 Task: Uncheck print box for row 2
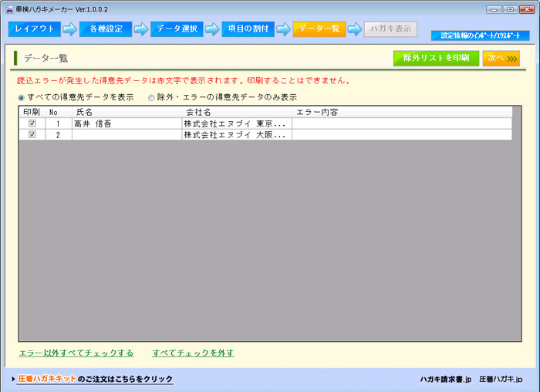pyautogui.click(x=32, y=134)
